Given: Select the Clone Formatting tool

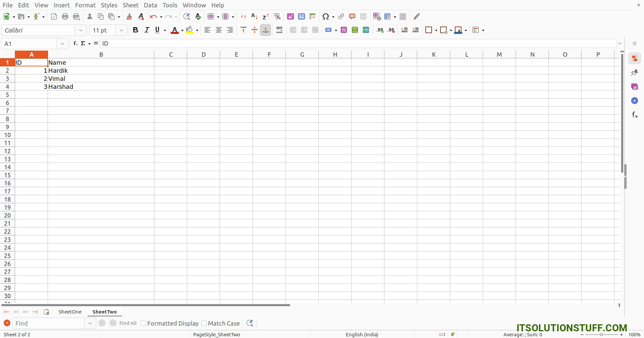Looking at the screenshot, I should 129,16.
